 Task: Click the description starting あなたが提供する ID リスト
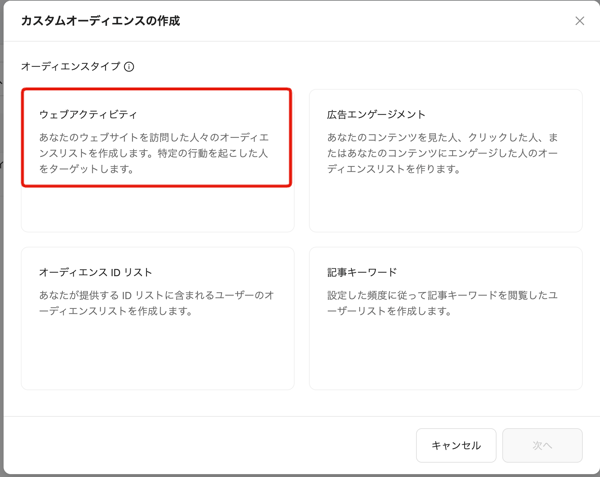pyautogui.click(x=157, y=303)
